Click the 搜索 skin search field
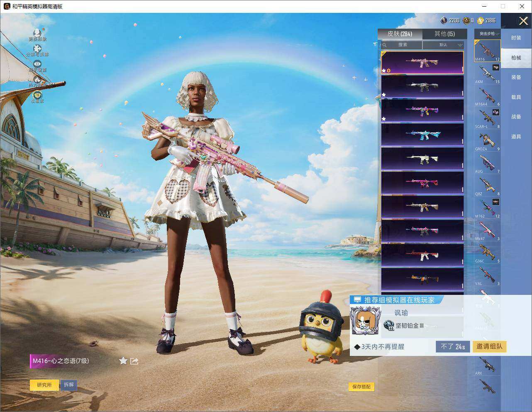Screen dimensions: 532x412 click(402, 45)
